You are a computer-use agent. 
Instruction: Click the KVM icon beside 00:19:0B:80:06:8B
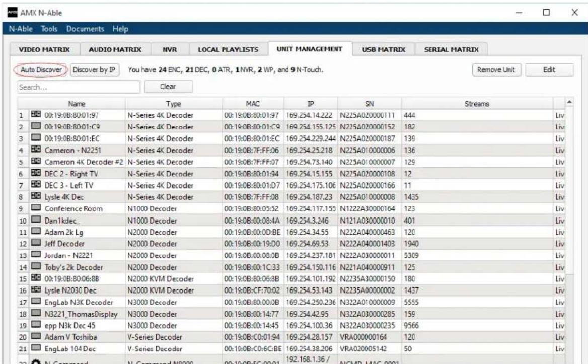pos(36,278)
